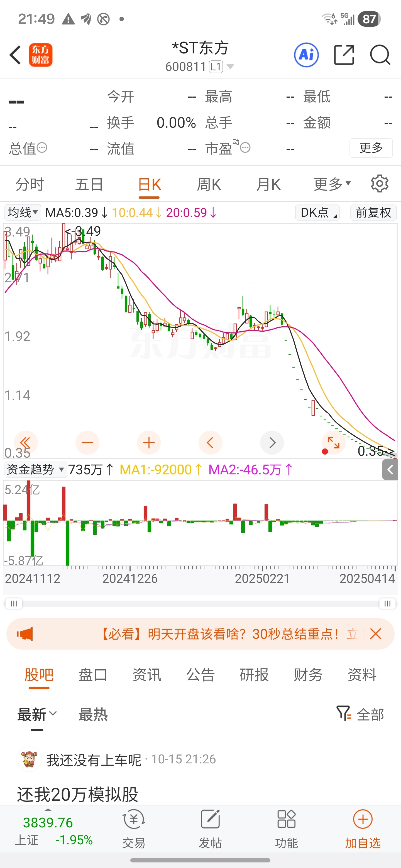Image resolution: width=401 pixels, height=868 pixels.
Task: Tap the 市盈 info circle icon
Action: 245,147
